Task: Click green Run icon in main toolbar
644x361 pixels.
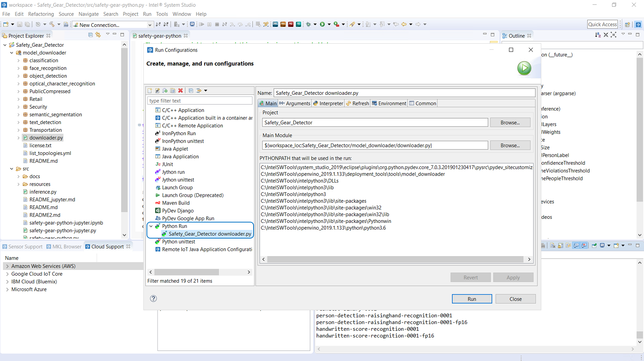Action: [x=323, y=25]
